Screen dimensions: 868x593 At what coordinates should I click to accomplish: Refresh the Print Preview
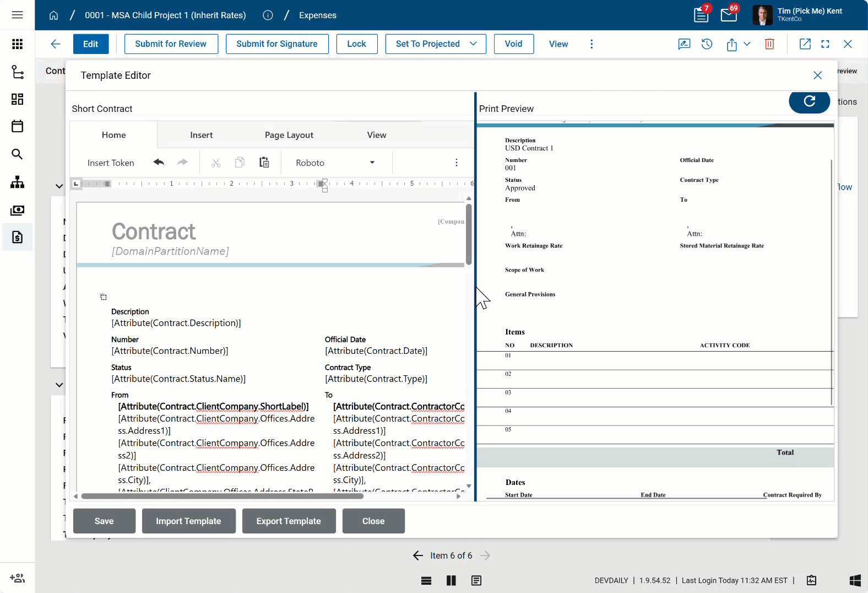pos(809,101)
